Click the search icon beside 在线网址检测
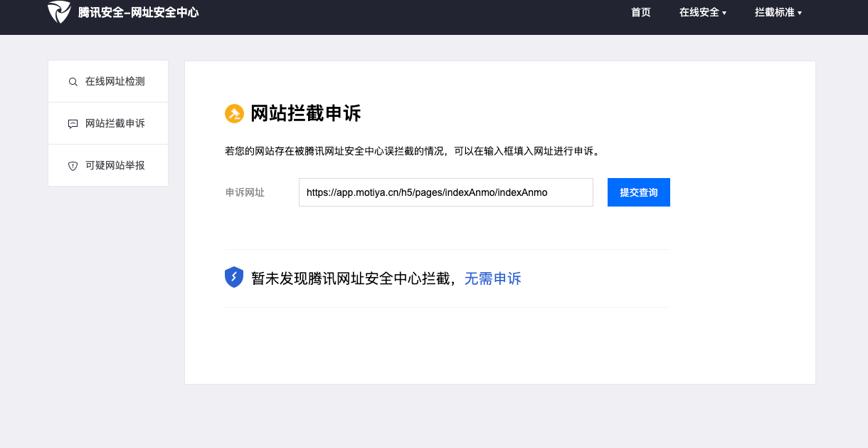 pos(73,82)
